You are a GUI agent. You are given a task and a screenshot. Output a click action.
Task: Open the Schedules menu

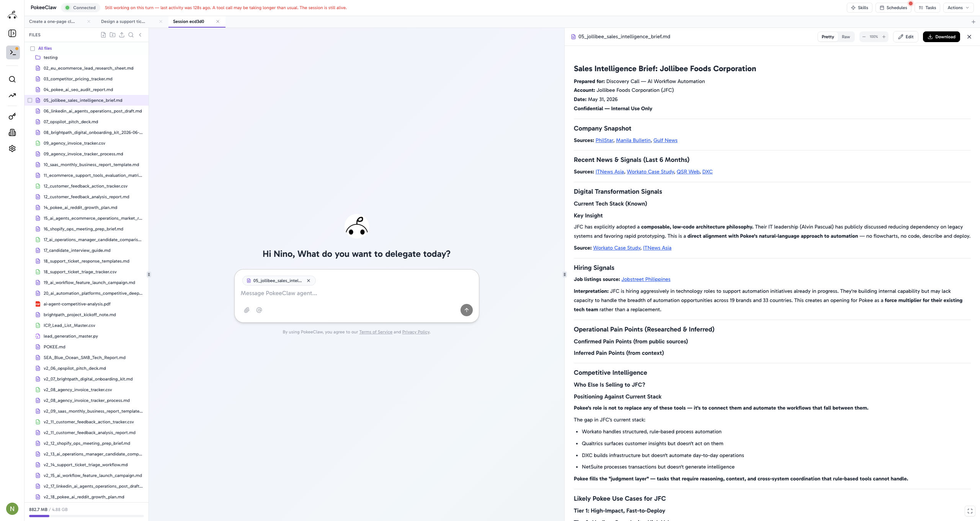click(x=893, y=8)
